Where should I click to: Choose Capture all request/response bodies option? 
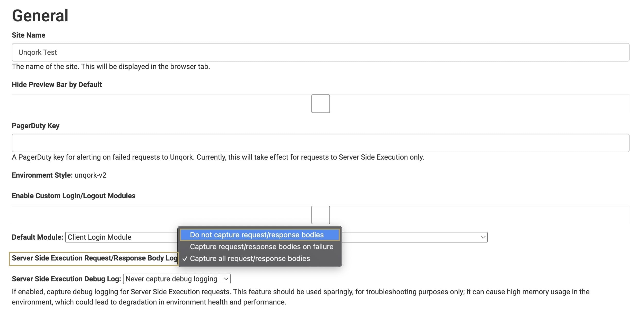coord(259,258)
